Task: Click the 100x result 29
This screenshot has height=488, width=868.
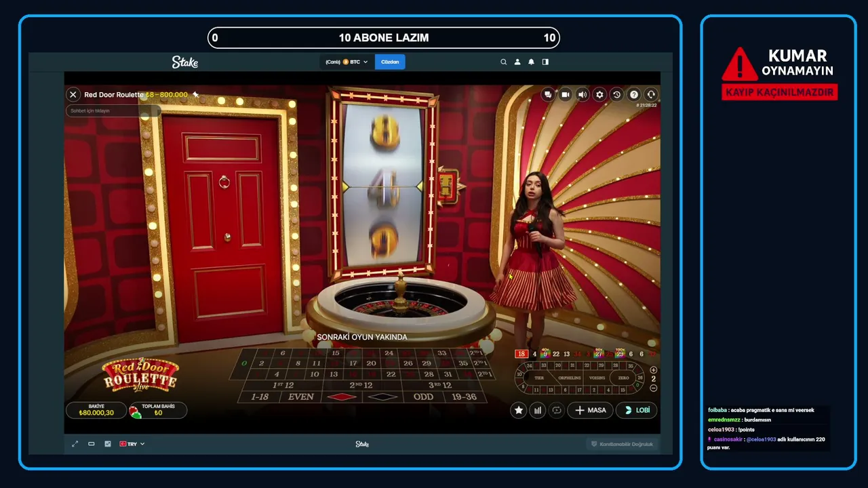Action: (x=620, y=354)
